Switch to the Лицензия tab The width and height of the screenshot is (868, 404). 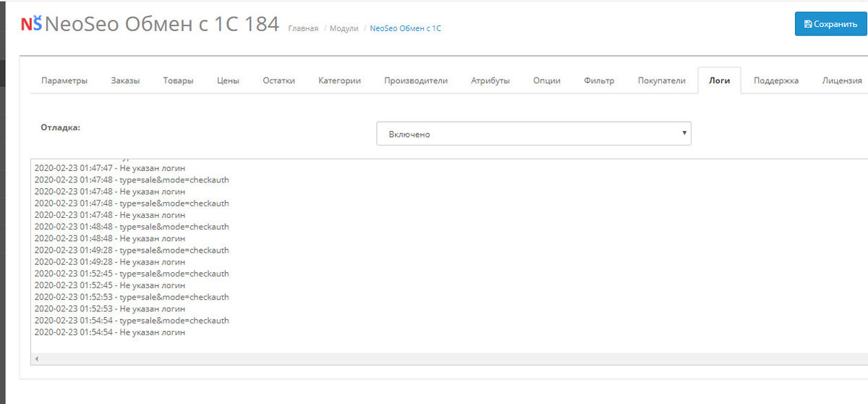[842, 80]
